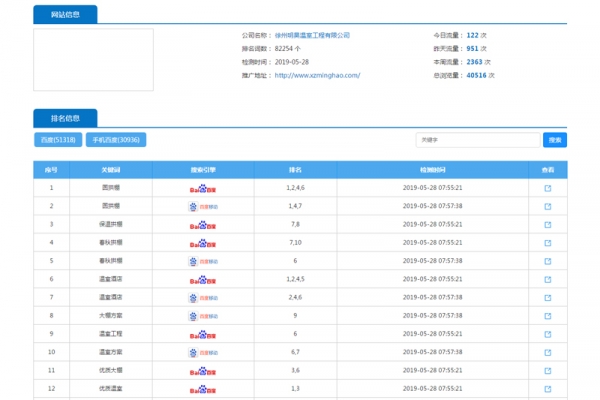
Task: Click the detection time in row 1
Action: click(x=432, y=188)
